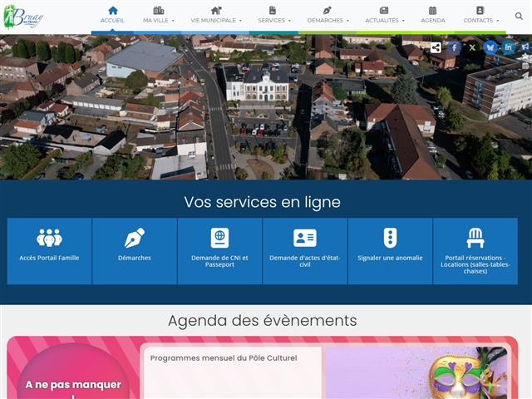Click the Bruay town logo
This screenshot has height=399, width=532.
pyautogui.click(x=23, y=17)
